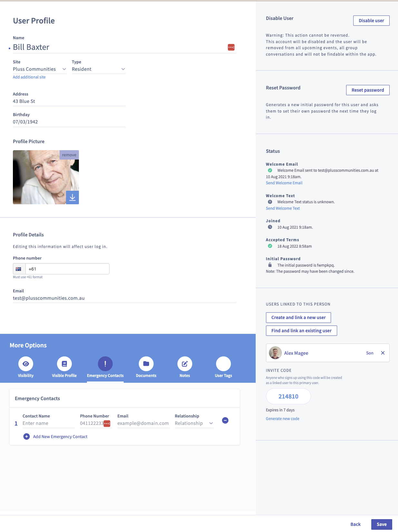Image resolution: width=398 pixels, height=532 pixels.
Task: Click the +61 phone number input
Action: (68, 269)
